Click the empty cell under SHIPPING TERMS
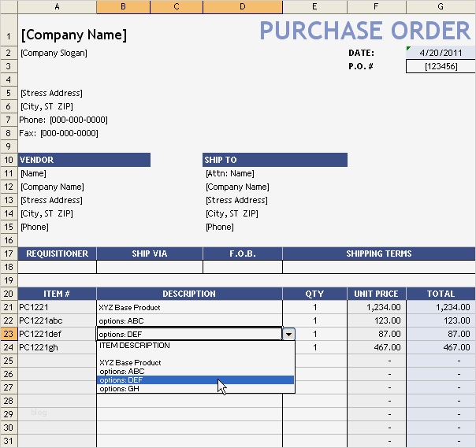 pyautogui.click(x=379, y=267)
